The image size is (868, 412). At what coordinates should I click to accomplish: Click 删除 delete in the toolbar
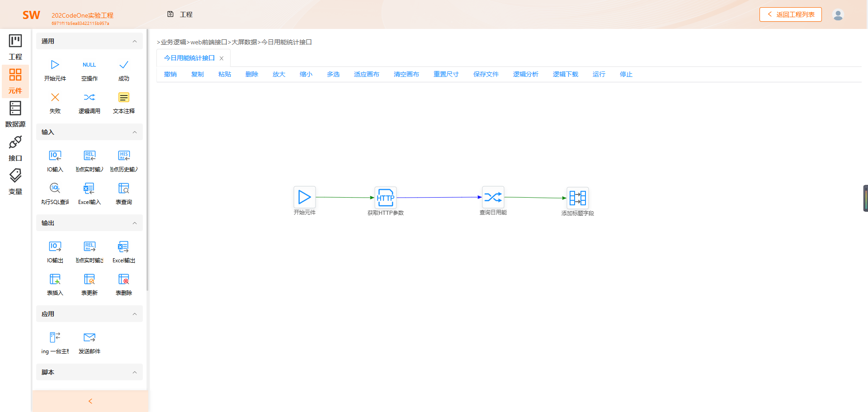252,74
